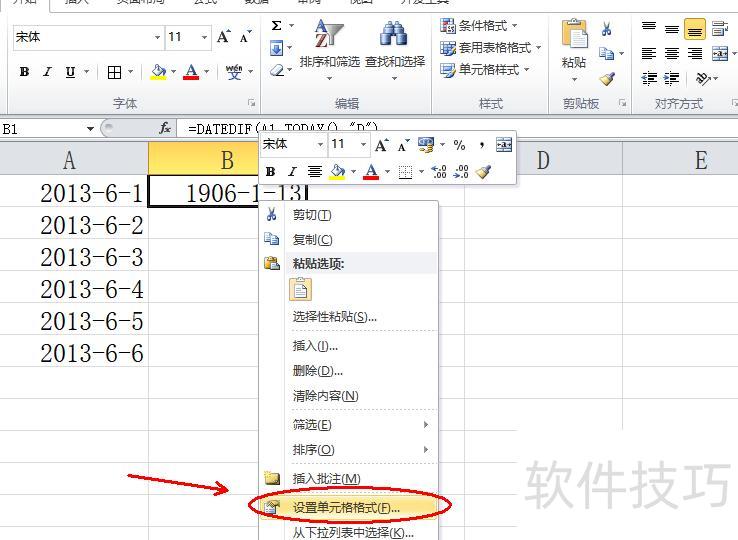Click the ribbon Fill Color bucket
The width and height of the screenshot is (738, 540).
pos(158,72)
